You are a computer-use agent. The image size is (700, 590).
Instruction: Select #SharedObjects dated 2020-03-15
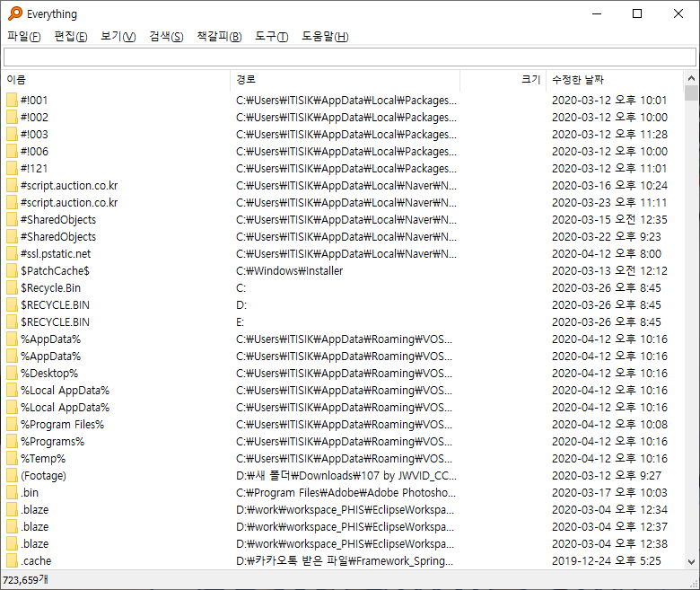(x=58, y=219)
